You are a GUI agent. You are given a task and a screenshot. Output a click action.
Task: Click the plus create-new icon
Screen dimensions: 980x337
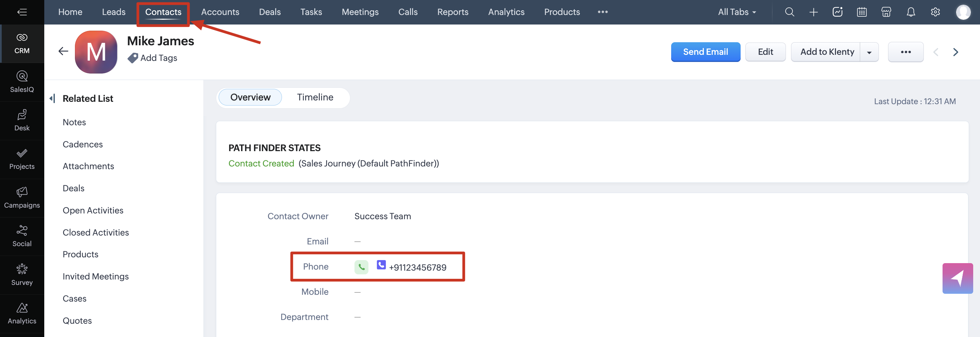point(813,12)
